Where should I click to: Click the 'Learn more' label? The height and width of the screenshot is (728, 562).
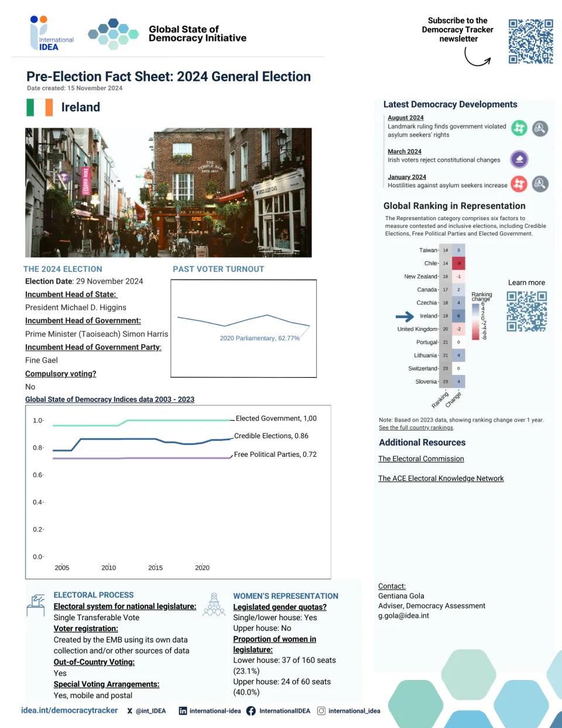coord(526,283)
